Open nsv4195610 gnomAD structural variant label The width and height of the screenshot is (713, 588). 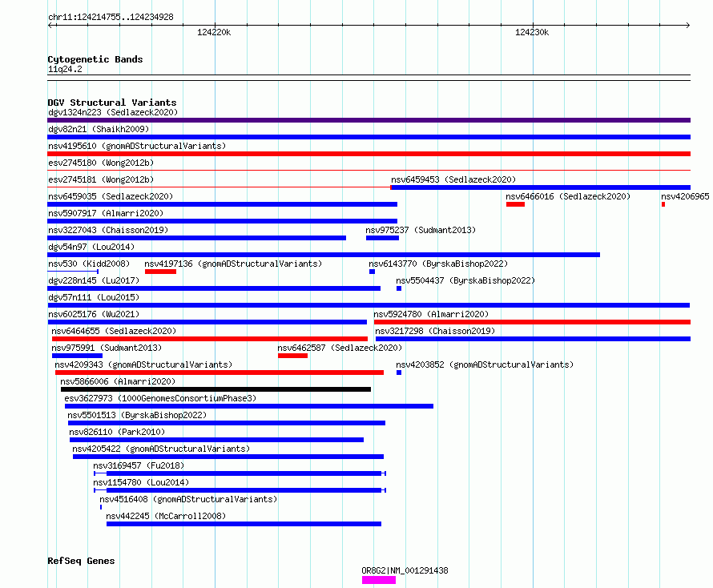[137, 146]
